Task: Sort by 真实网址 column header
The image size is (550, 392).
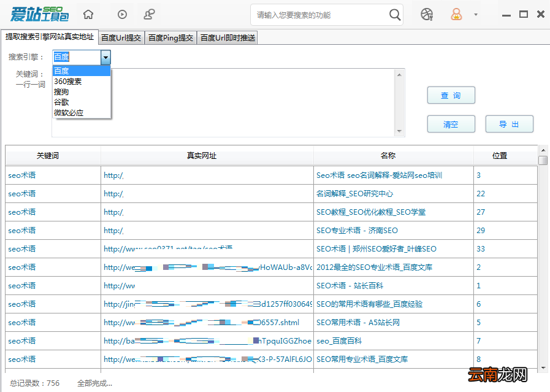Action: pos(207,155)
